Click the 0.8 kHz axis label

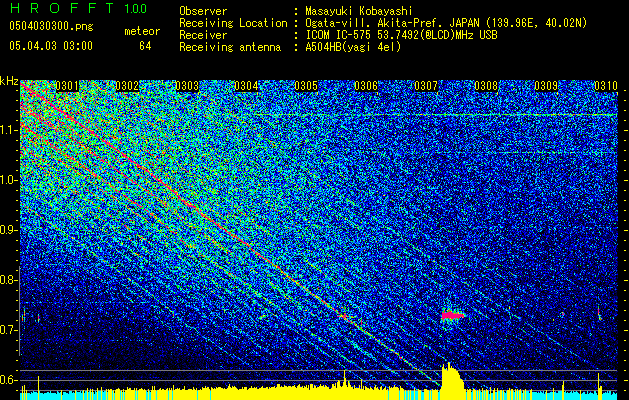(x=8, y=280)
